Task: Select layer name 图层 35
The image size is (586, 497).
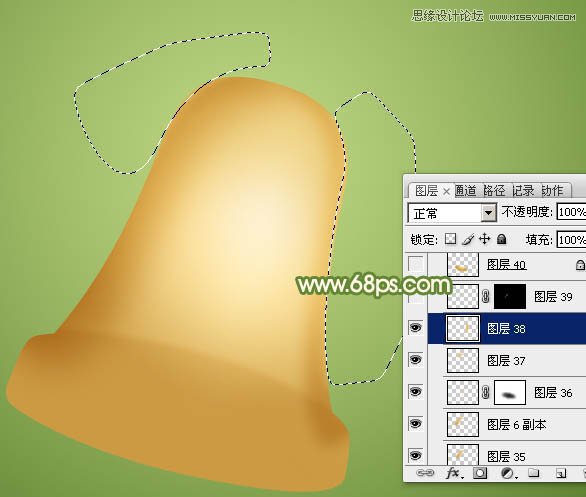Action: point(506,457)
